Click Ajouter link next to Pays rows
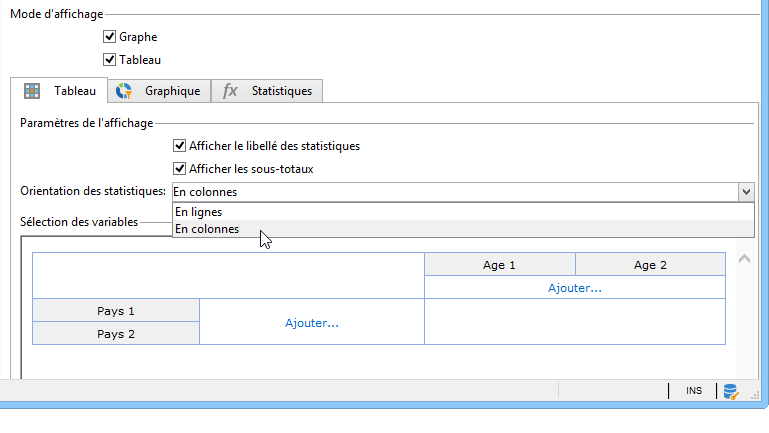The height and width of the screenshot is (433, 769). [x=312, y=323]
